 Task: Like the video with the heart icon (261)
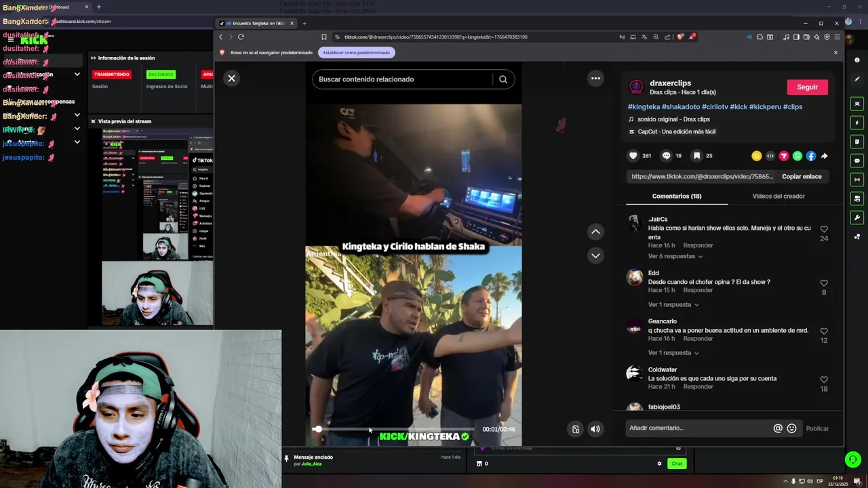pos(633,156)
